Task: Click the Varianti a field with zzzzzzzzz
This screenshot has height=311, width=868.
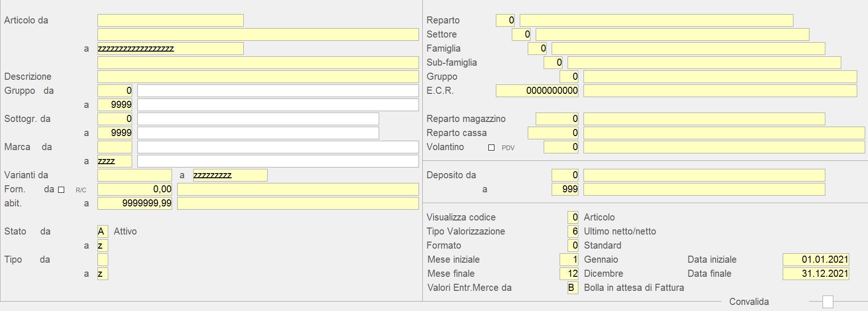Action: (x=230, y=175)
